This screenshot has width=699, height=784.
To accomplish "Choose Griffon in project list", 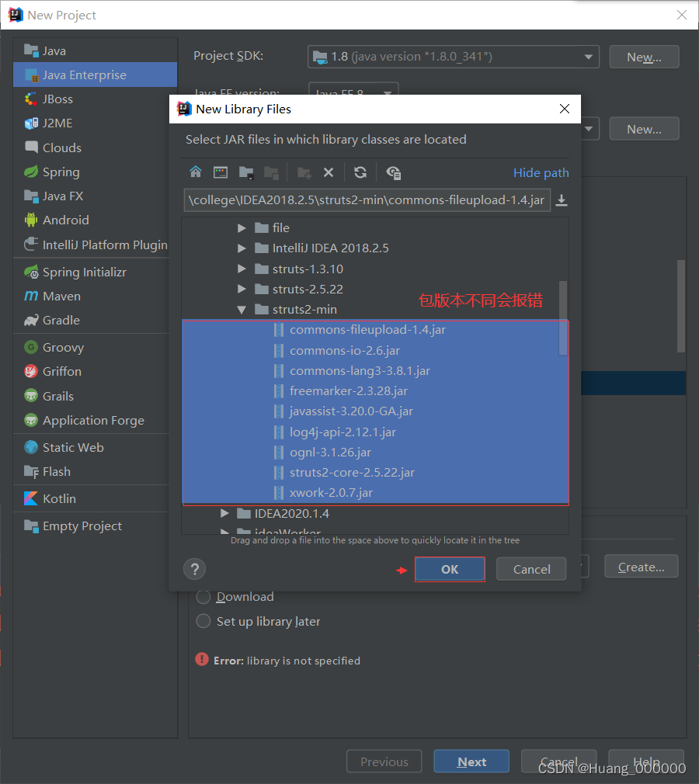I will pos(92,372).
